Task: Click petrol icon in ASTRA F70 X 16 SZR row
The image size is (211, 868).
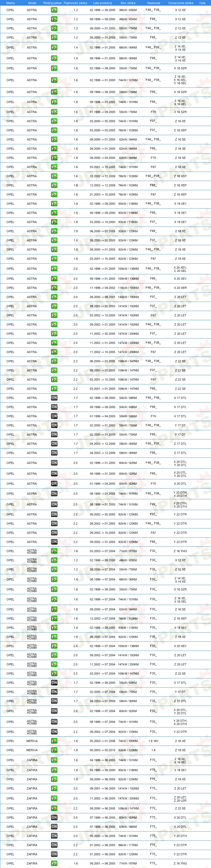Action: point(54,112)
